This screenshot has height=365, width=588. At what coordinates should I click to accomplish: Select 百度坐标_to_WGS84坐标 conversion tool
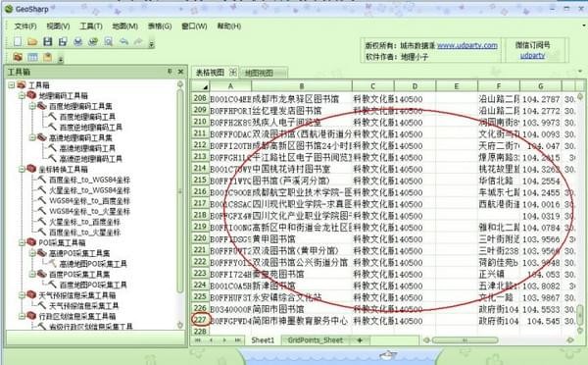tap(89, 180)
